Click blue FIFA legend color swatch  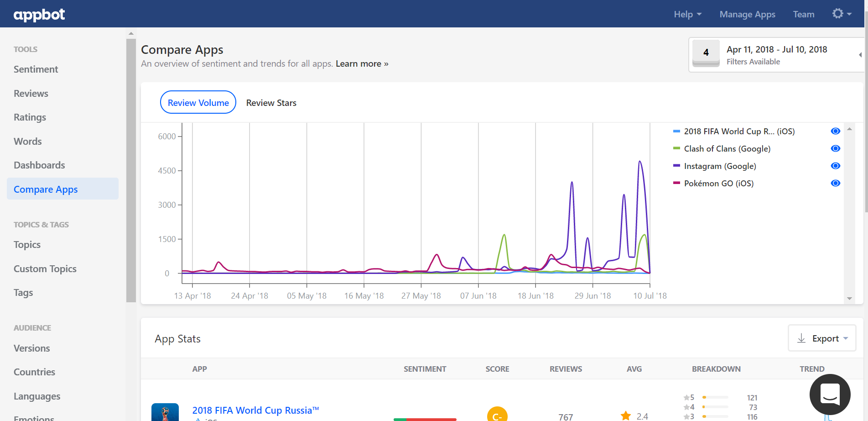676,131
